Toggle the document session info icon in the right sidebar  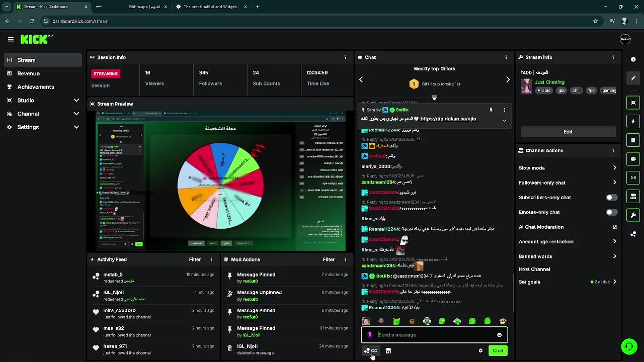[x=633, y=140]
